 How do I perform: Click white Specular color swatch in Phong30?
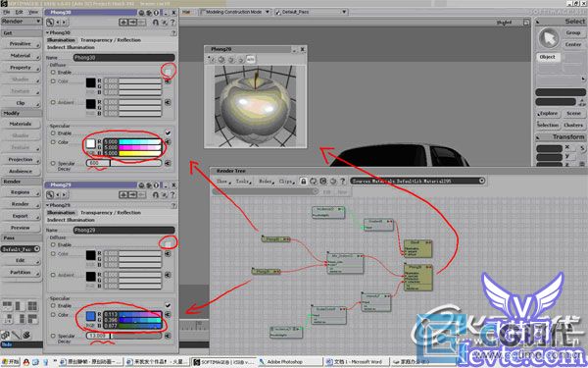coord(90,143)
